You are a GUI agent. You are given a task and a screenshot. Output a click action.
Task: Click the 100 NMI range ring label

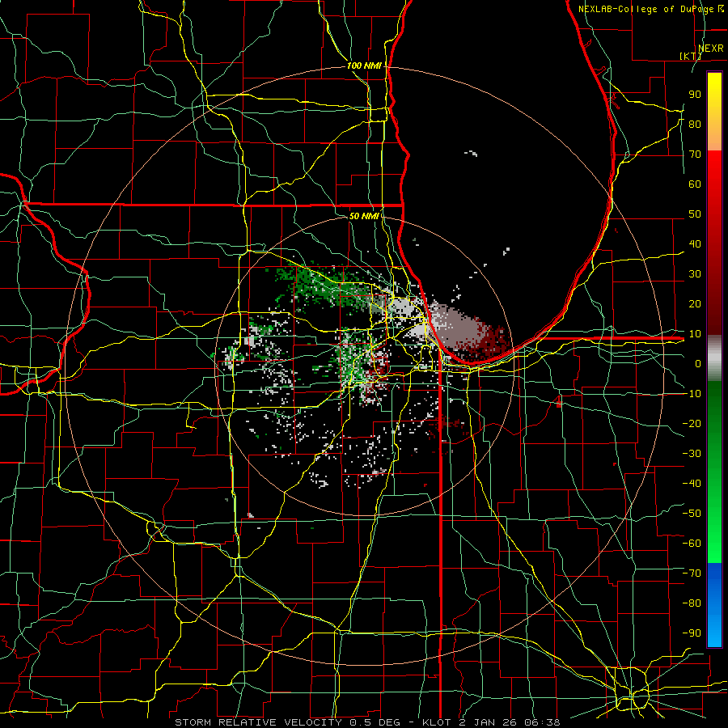(x=364, y=66)
